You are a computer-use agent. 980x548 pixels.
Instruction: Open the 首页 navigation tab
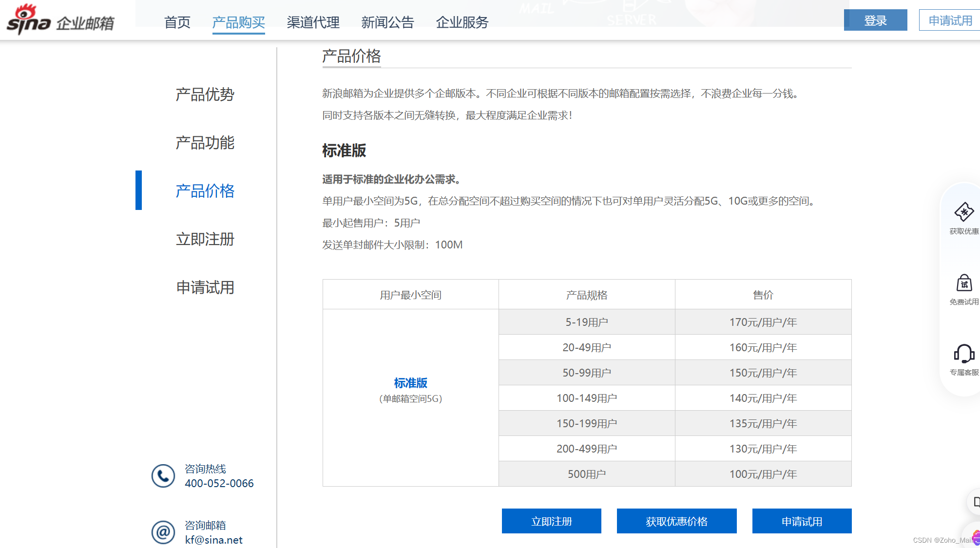tap(177, 22)
